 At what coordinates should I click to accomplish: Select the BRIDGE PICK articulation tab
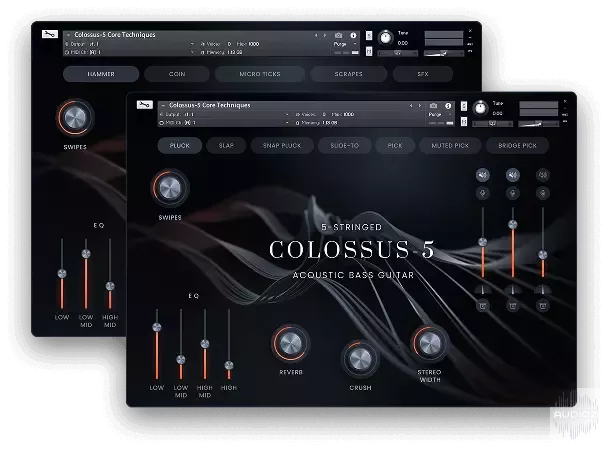click(x=517, y=145)
